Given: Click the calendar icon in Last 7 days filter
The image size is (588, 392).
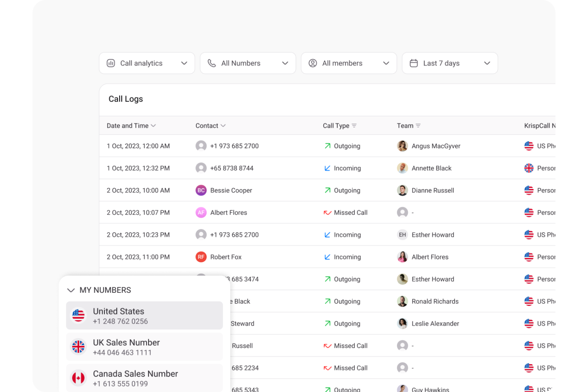Looking at the screenshot, I should pyautogui.click(x=414, y=63).
